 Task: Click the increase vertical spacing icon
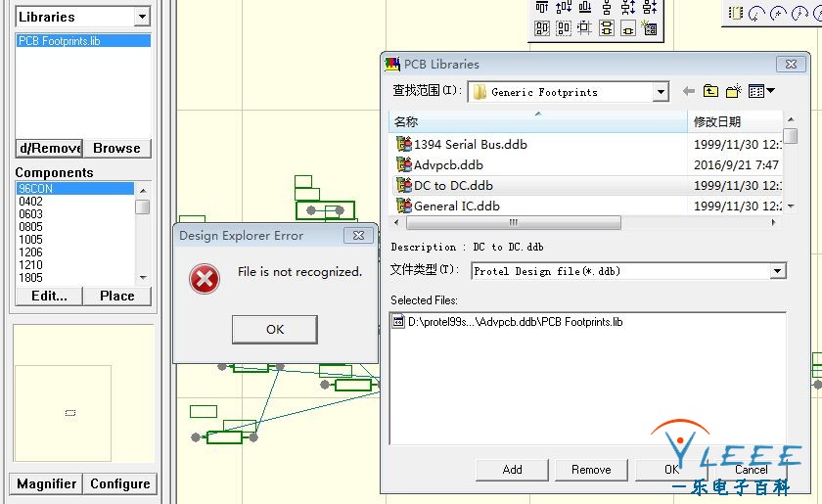[628, 8]
